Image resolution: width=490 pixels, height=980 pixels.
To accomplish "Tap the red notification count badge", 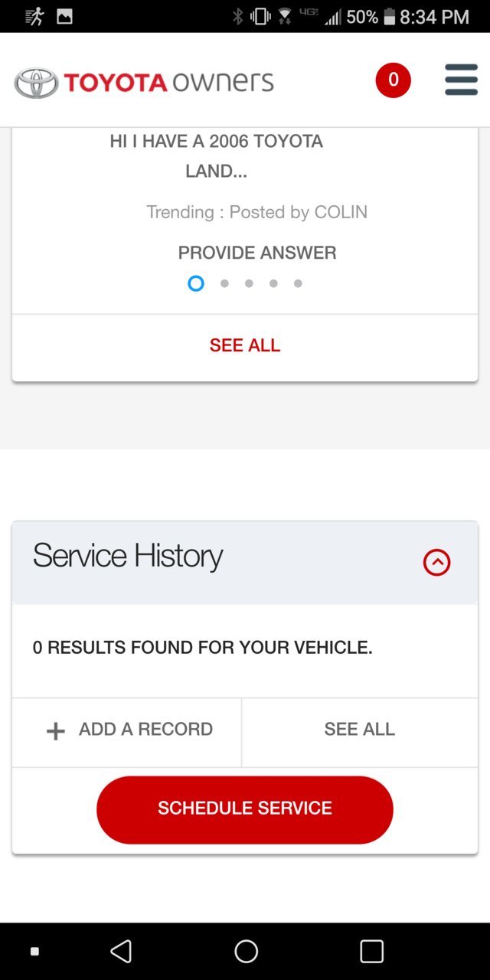I will 394,80.
